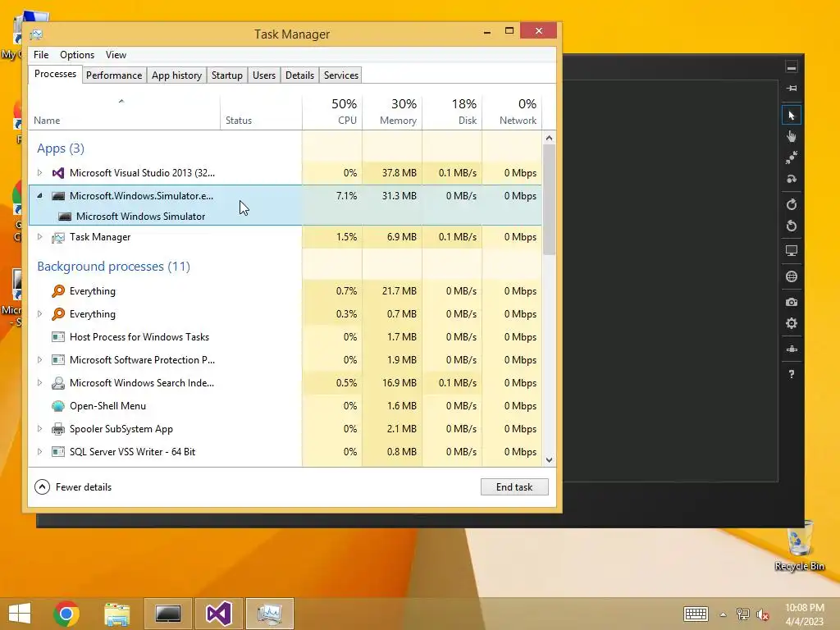Sort by Disk column header
The image size is (840, 630).
pos(452,112)
